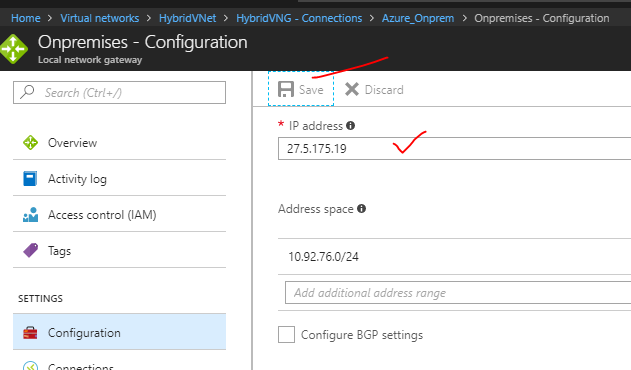Open Activity log in the sidebar

(x=120, y=178)
